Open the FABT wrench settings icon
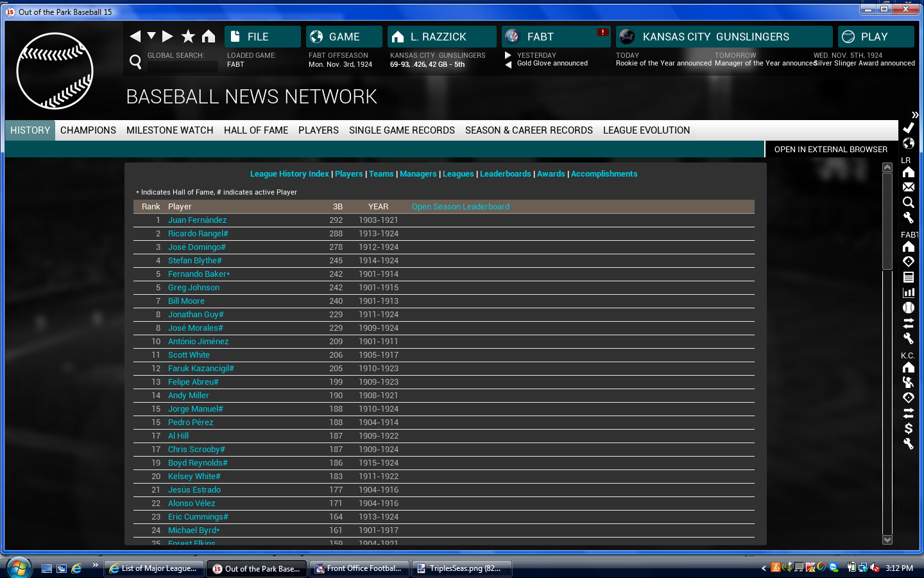The image size is (924, 578). tap(909, 338)
